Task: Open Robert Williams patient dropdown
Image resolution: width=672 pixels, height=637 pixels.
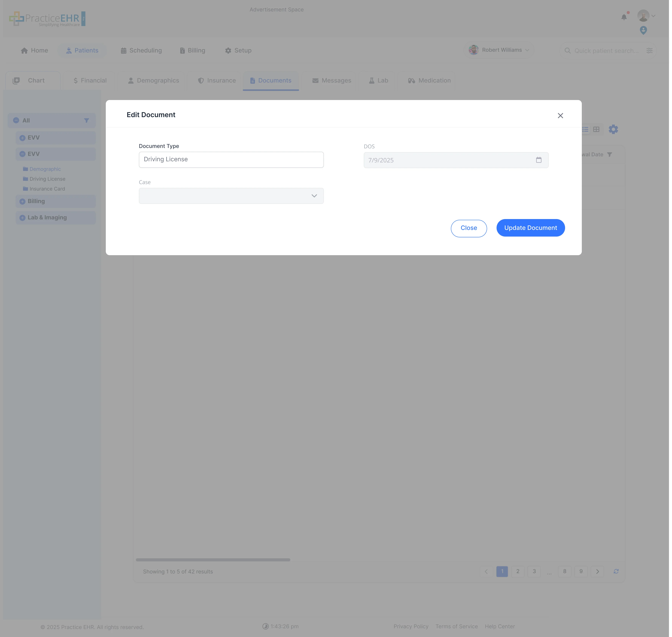Action: 499,50
